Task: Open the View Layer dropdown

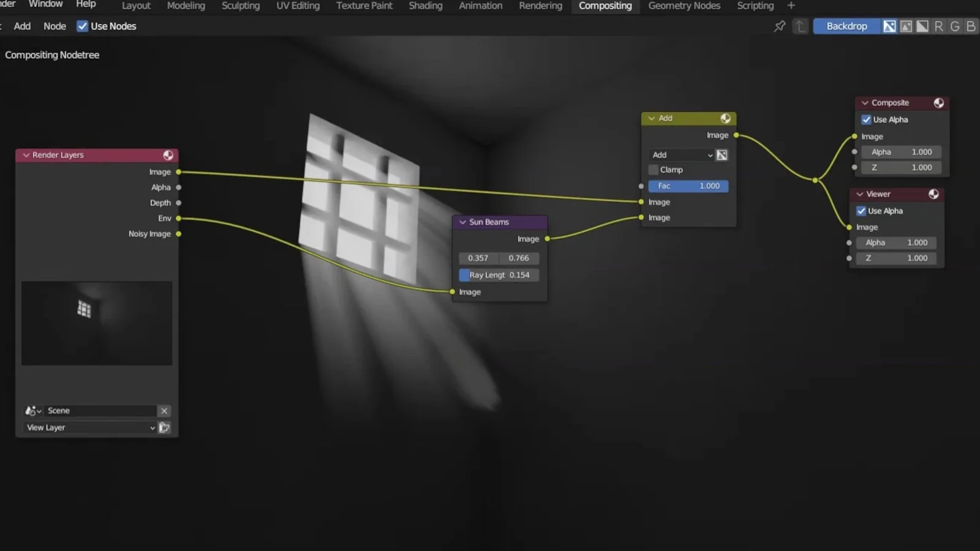Action: [90, 428]
